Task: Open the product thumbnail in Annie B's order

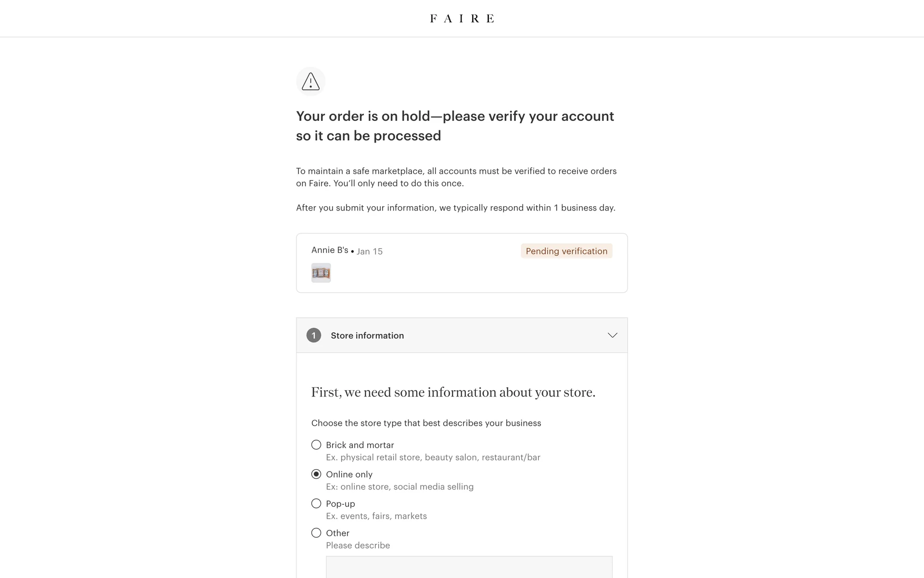Action: 321,273
